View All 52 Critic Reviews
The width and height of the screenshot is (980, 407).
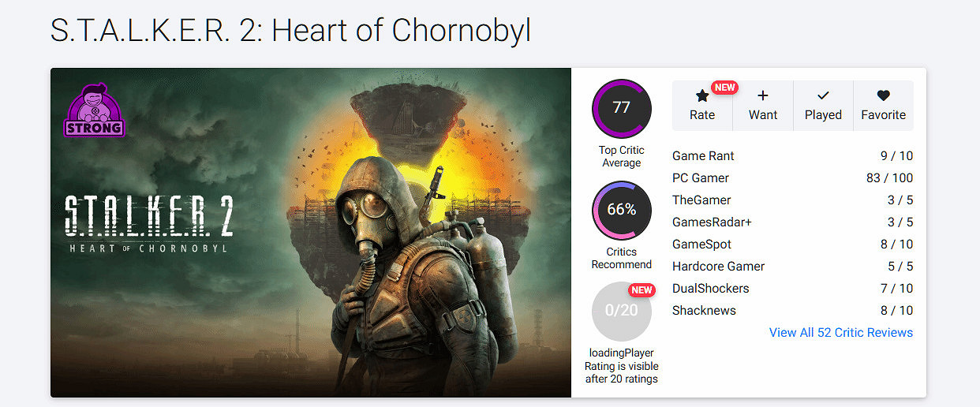840,333
